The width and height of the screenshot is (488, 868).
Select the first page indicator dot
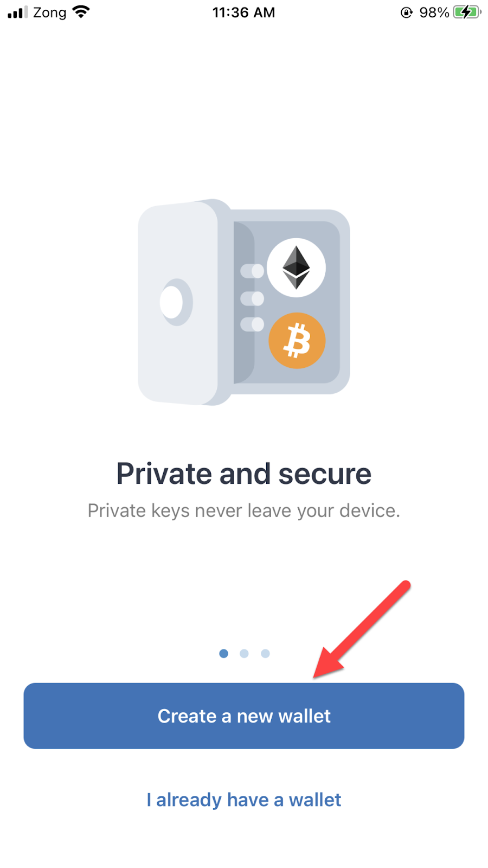coord(223,653)
